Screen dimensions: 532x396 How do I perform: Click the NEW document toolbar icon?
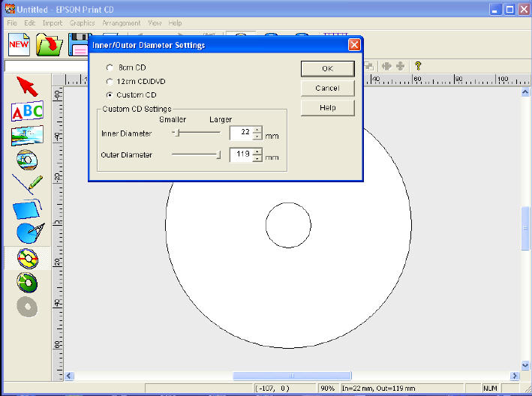(19, 44)
